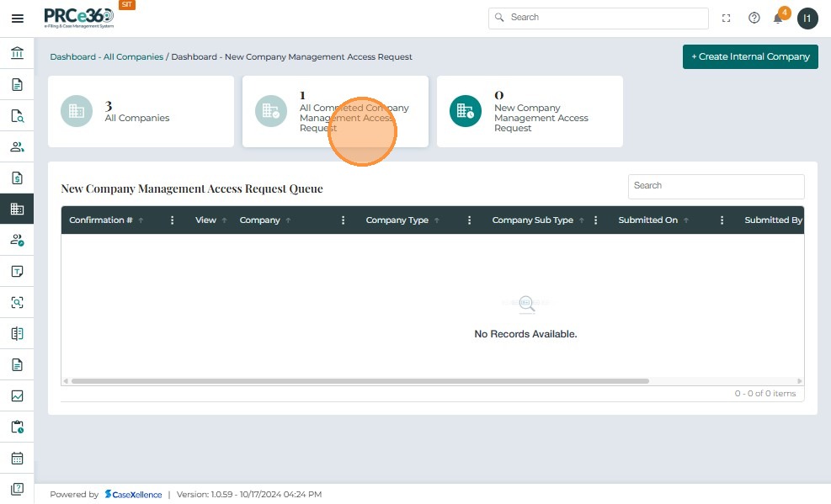This screenshot has height=504, width=831.
Task: Select the companies building sidebar icon
Action: click(x=17, y=209)
